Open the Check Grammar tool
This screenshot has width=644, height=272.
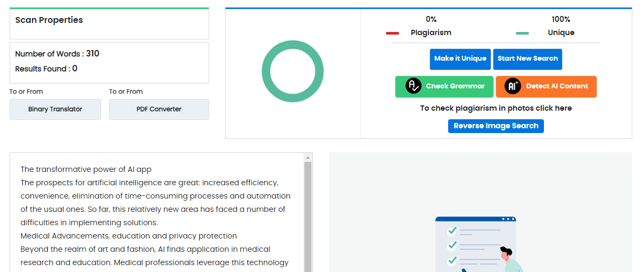coord(444,87)
